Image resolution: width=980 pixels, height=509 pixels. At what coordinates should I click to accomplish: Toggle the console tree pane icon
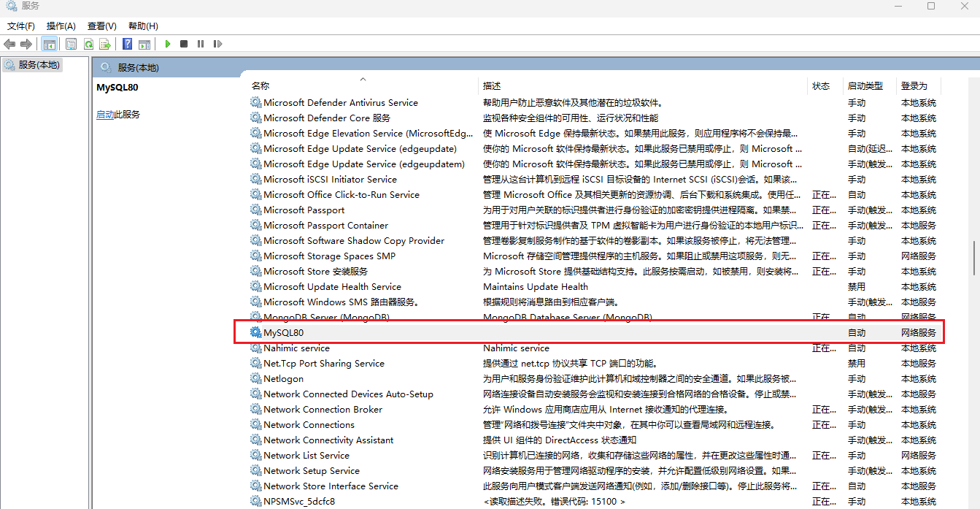(x=49, y=44)
